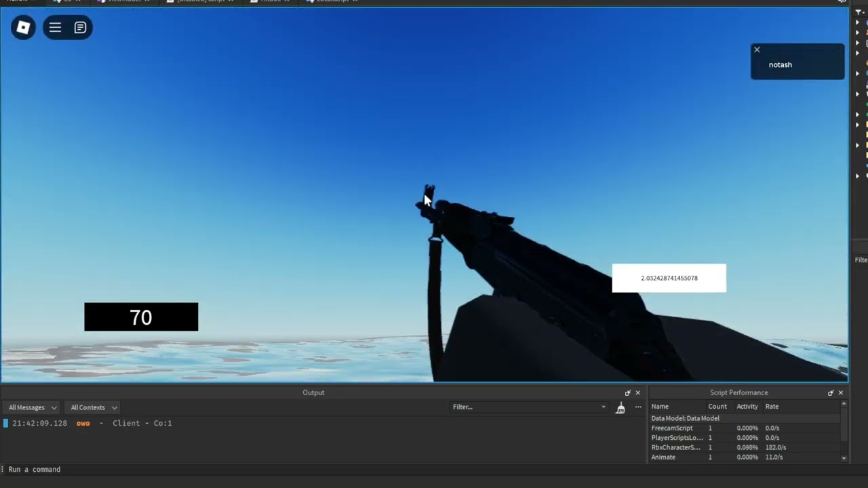Dismiss the notash notification card

point(757,49)
